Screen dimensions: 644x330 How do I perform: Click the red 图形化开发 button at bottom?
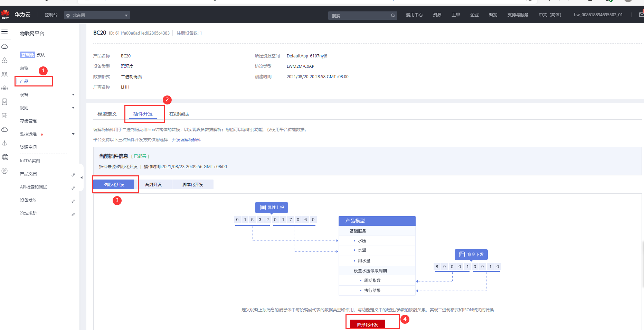(368, 324)
